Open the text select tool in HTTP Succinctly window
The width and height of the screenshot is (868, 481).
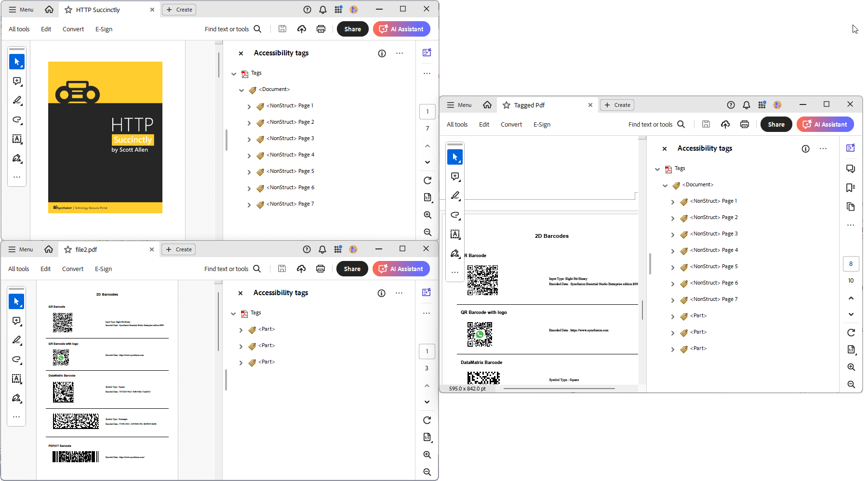coord(17,139)
